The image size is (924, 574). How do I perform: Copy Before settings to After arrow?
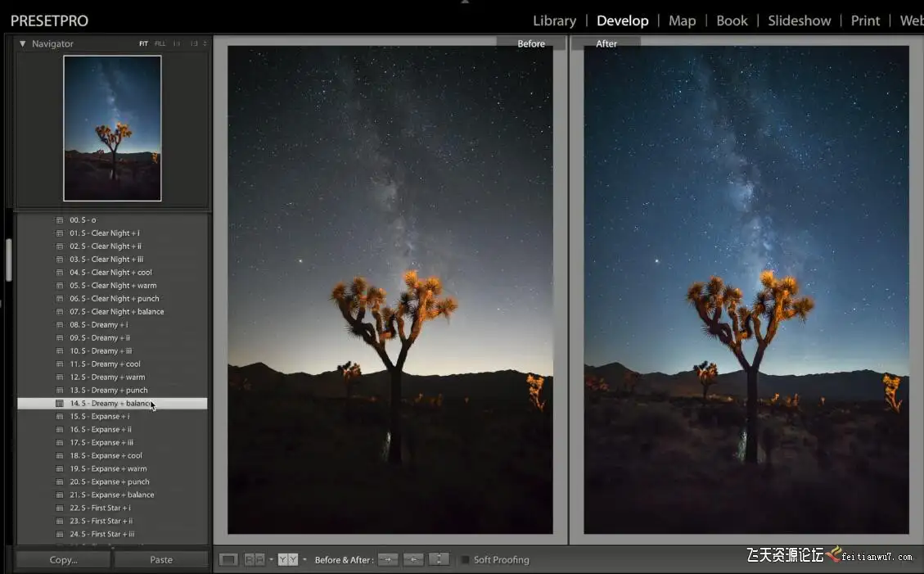pyautogui.click(x=388, y=560)
